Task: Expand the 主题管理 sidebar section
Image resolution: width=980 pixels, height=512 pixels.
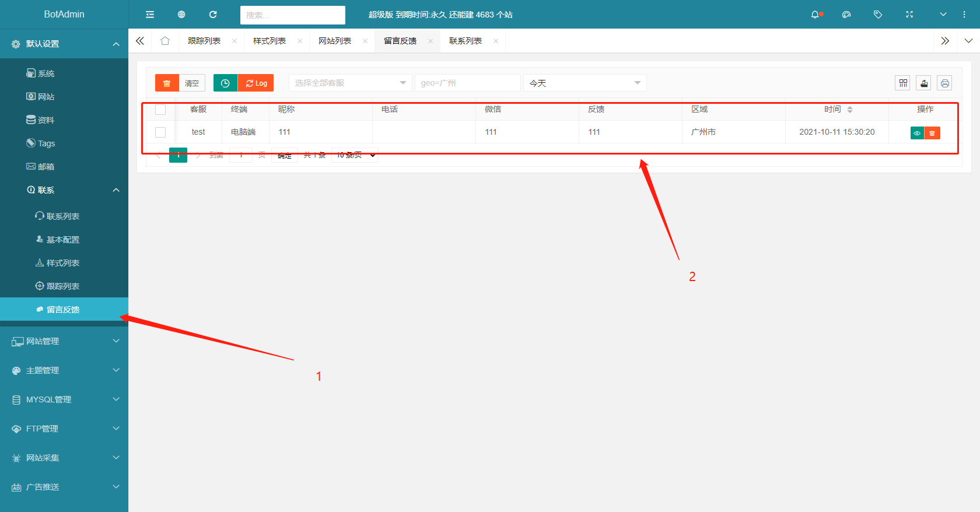Action: tap(64, 370)
